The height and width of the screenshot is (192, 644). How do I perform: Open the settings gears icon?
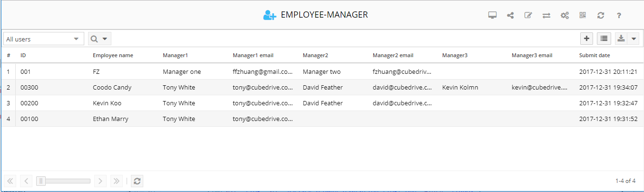pos(565,15)
